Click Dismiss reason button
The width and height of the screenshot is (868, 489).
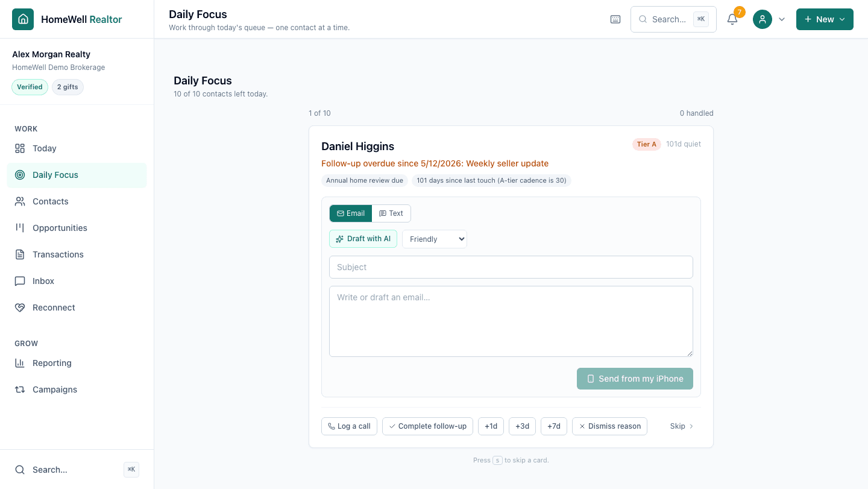point(610,426)
